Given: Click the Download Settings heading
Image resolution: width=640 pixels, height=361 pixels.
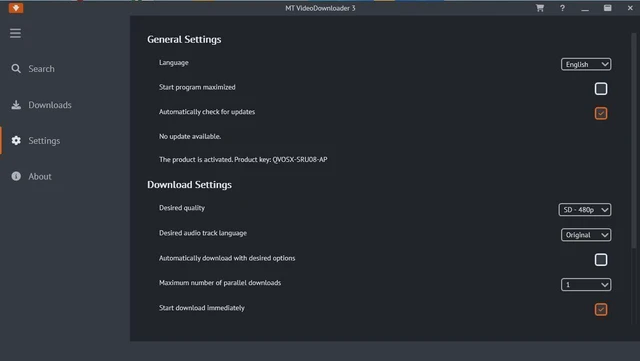Looking at the screenshot, I should [x=189, y=185].
